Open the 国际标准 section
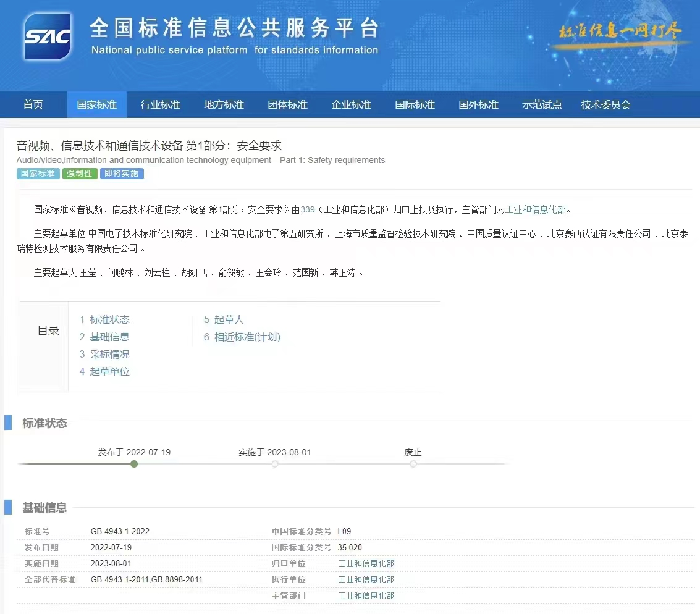Screen dimensions: 700x614 click(x=415, y=104)
